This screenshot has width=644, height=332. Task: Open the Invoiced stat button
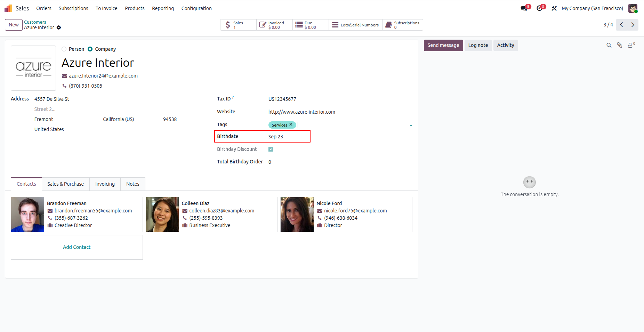(x=275, y=25)
